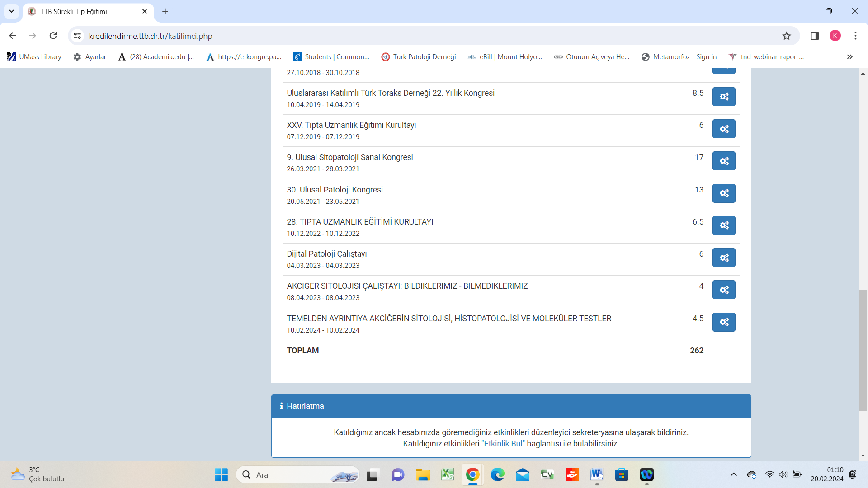
Task: Open gear options for 9. Ulusal Sitopatoloji Sanal Kongresi
Action: point(724,161)
